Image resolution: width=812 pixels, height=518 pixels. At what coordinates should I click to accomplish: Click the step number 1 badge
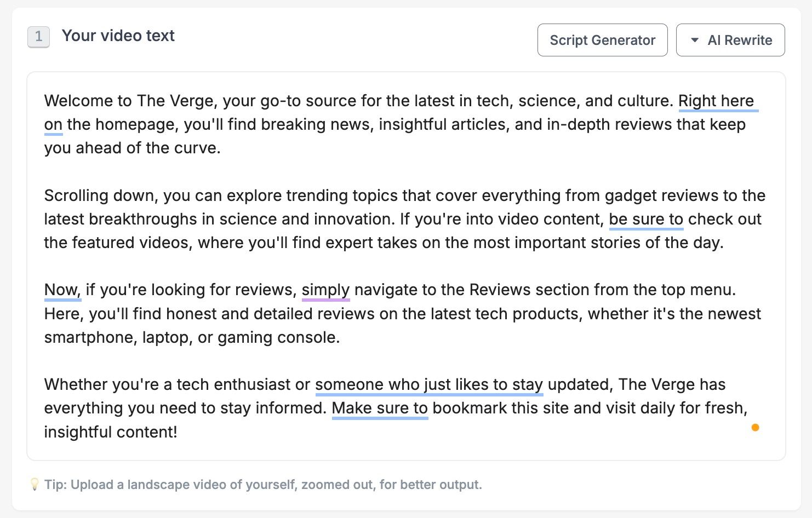(38, 36)
